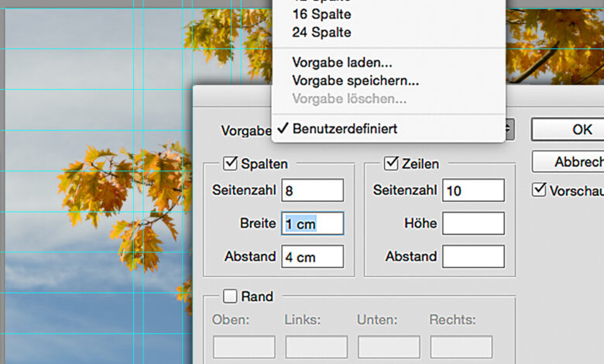The height and width of the screenshot is (364, 604).
Task: Enable the Rand checkbox
Action: point(230,296)
